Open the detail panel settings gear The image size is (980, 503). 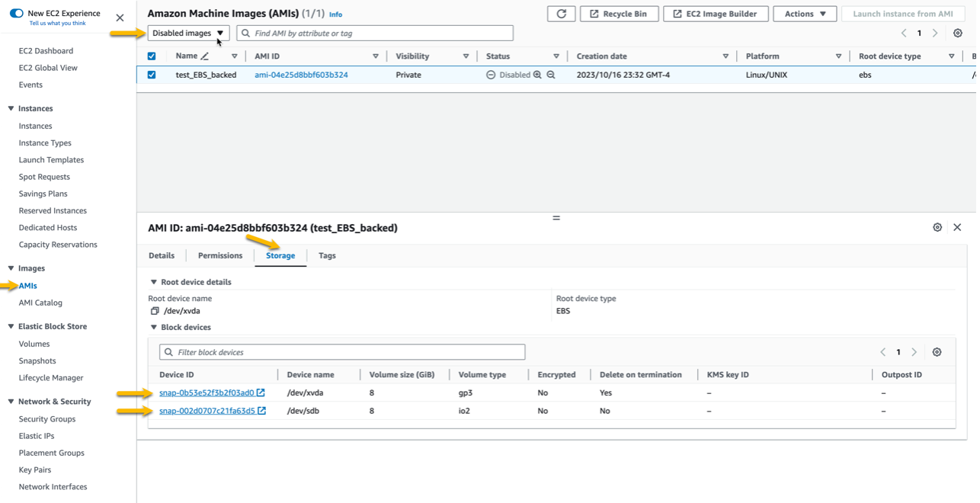(937, 226)
